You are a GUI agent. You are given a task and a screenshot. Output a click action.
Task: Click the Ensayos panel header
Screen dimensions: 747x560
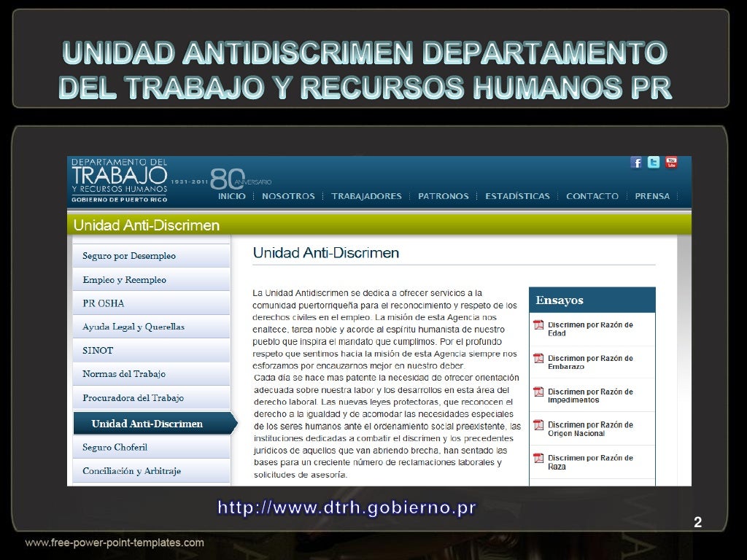click(592, 300)
